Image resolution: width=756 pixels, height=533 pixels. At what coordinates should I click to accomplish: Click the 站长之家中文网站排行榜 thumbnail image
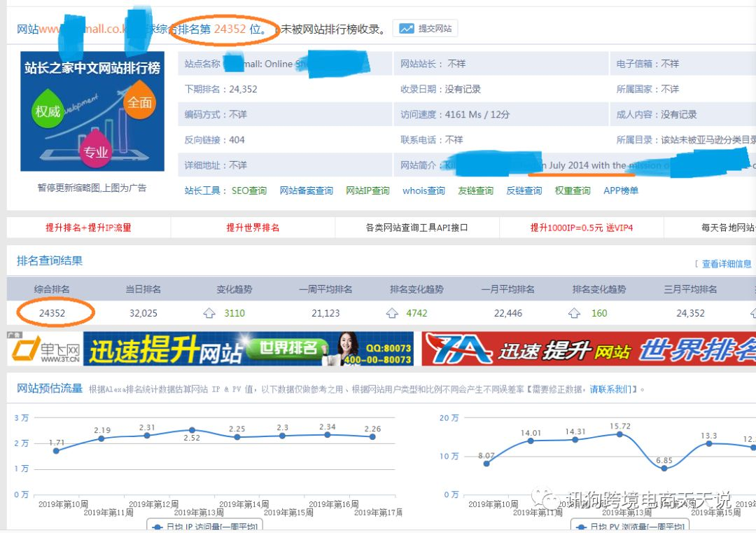point(92,111)
